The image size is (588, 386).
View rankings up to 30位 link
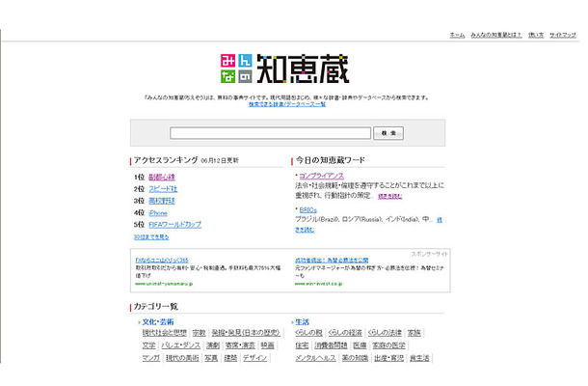point(151,237)
